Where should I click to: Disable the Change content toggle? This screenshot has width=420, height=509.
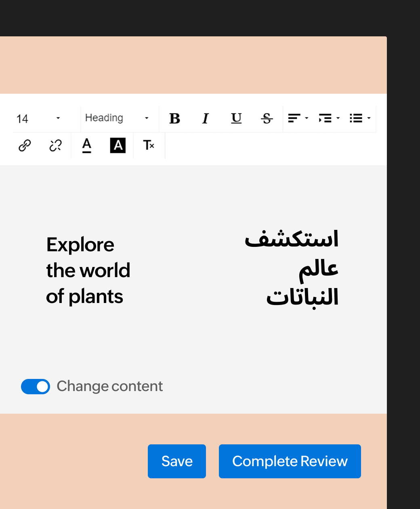pyautogui.click(x=36, y=387)
